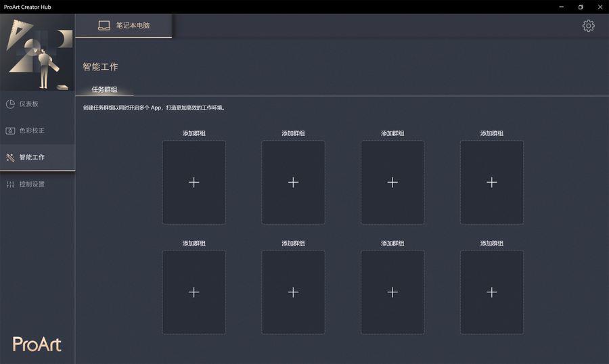This screenshot has height=364, width=609.
Task: Add group using third top-row plus card
Action: [x=392, y=182]
